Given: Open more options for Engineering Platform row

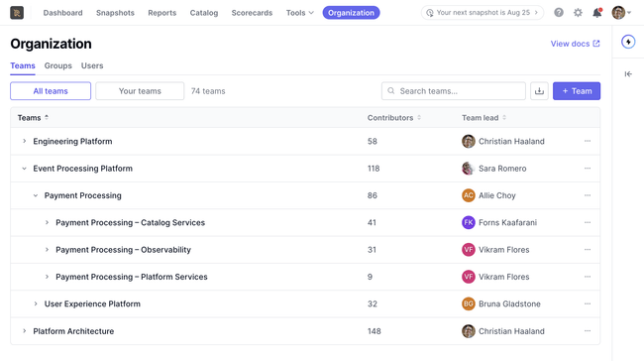Looking at the screenshot, I should pyautogui.click(x=588, y=141).
